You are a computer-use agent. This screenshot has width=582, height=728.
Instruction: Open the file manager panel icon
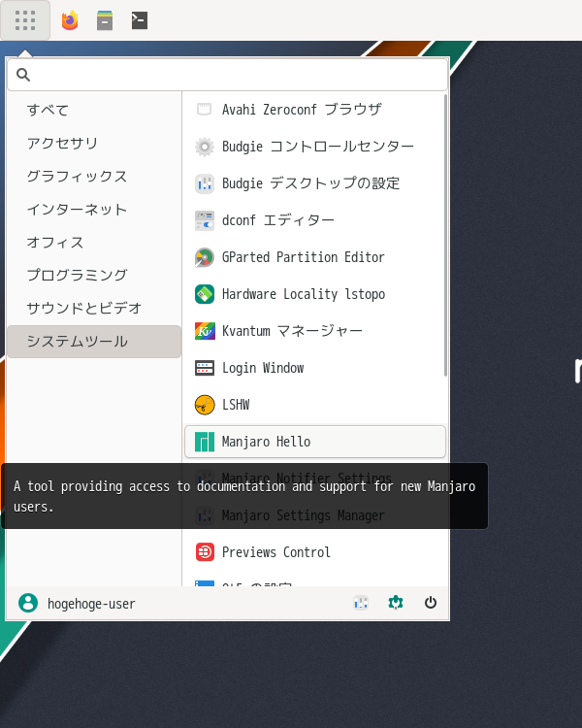point(105,20)
